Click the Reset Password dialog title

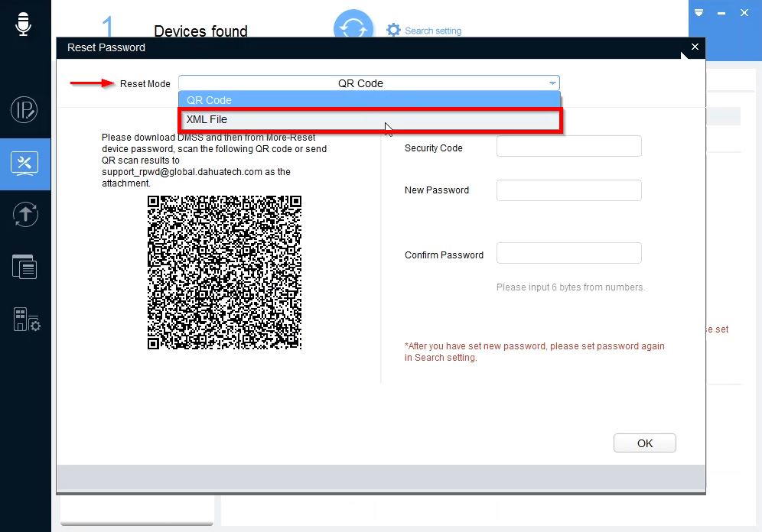coord(106,47)
